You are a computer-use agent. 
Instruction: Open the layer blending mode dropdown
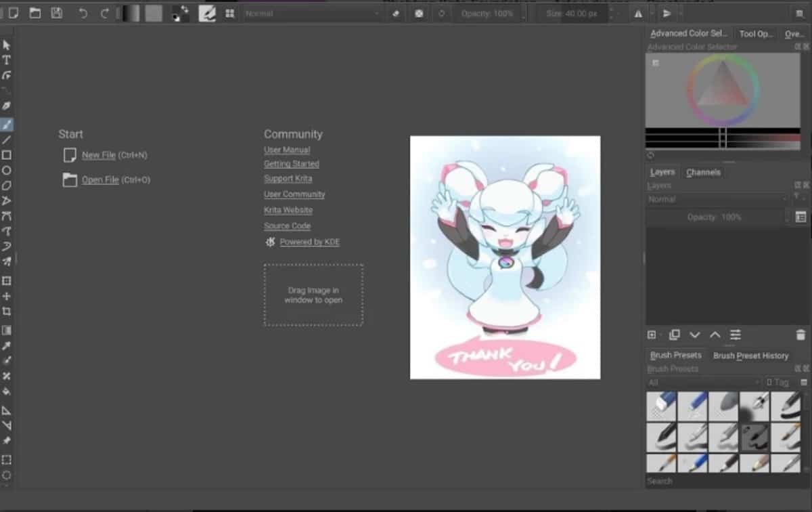click(717, 199)
